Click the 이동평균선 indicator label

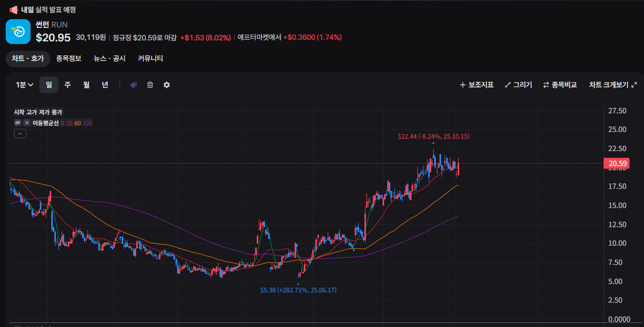point(46,123)
